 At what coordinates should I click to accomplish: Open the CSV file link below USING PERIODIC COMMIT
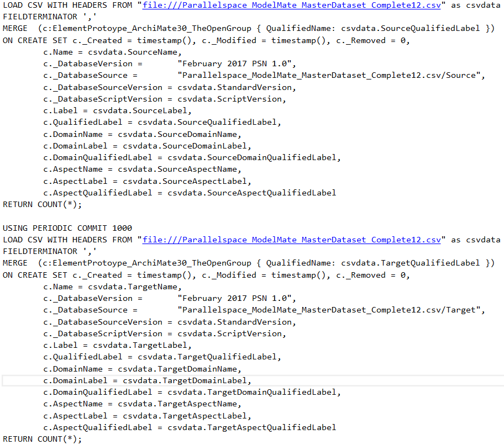(292, 240)
